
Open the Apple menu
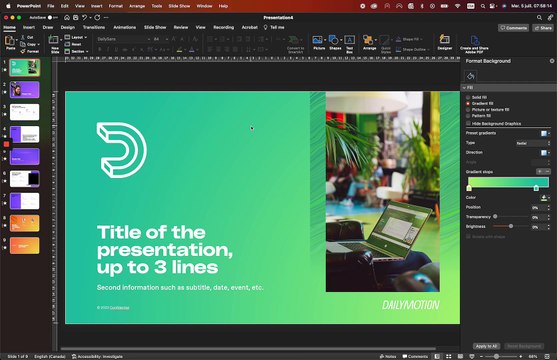point(8,6)
